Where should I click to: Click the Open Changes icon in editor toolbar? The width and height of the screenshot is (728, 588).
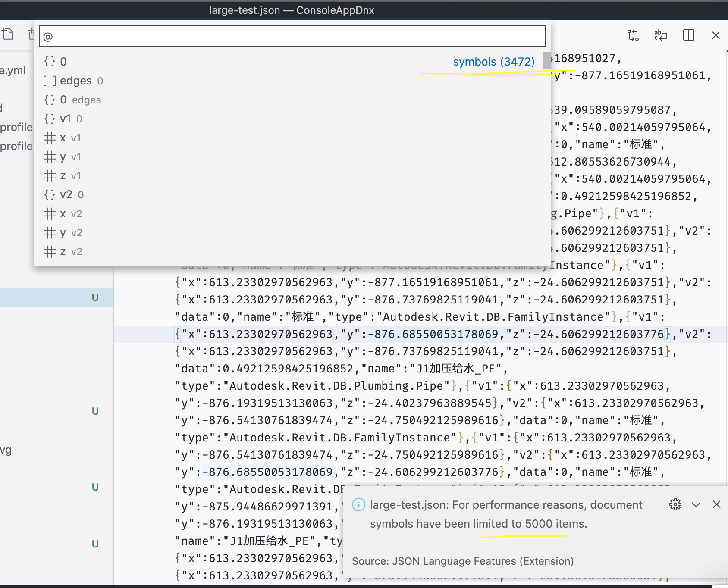click(x=633, y=35)
